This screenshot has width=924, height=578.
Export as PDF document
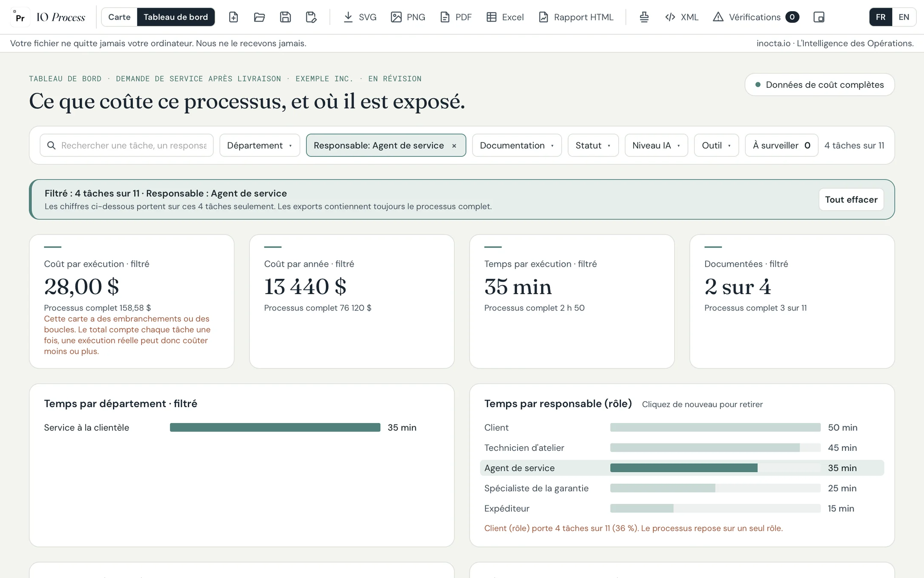[456, 17]
